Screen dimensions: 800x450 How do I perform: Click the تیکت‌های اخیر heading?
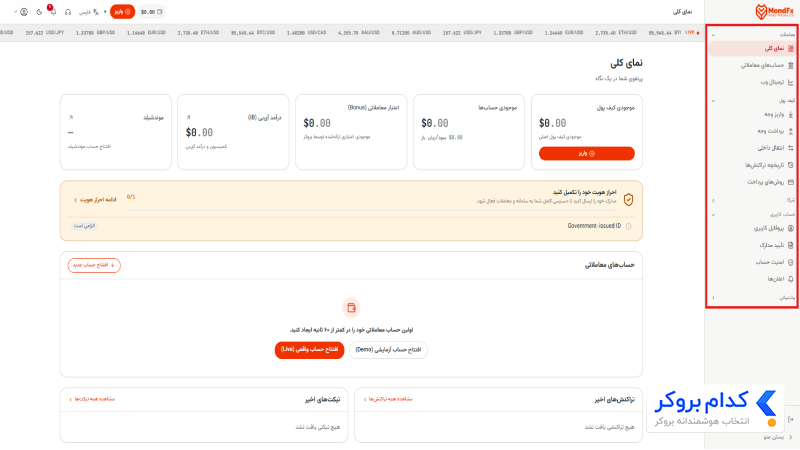point(322,399)
